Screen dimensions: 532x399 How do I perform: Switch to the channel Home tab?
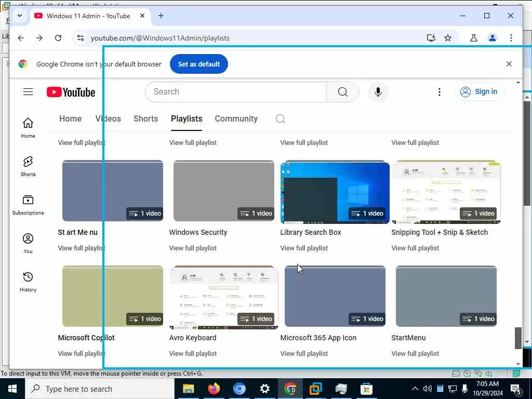pos(70,119)
